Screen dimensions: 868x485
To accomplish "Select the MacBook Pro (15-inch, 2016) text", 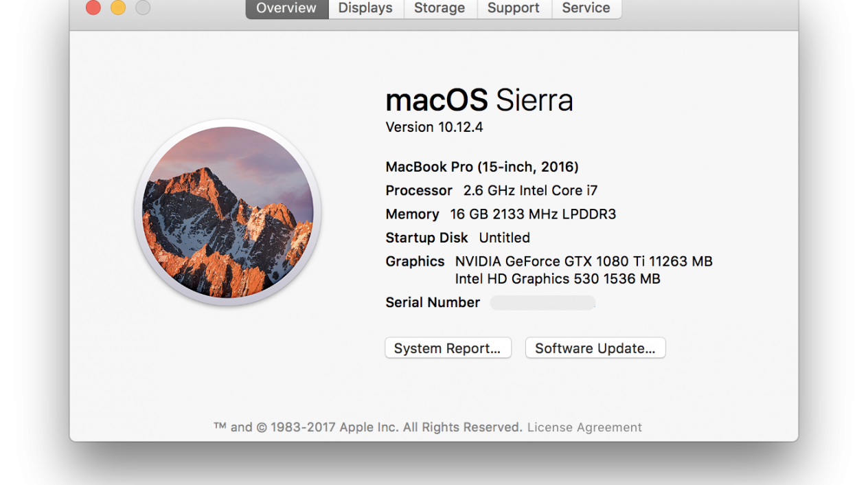I will [x=482, y=167].
